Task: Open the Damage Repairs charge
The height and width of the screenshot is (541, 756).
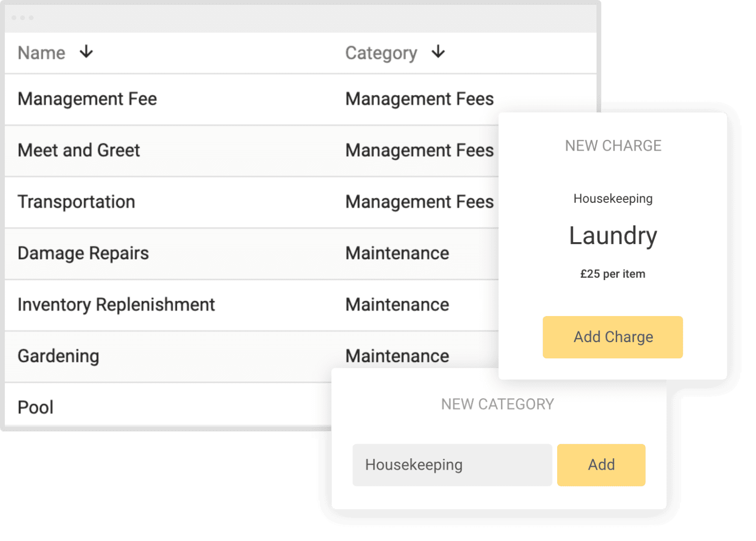Action: point(83,253)
